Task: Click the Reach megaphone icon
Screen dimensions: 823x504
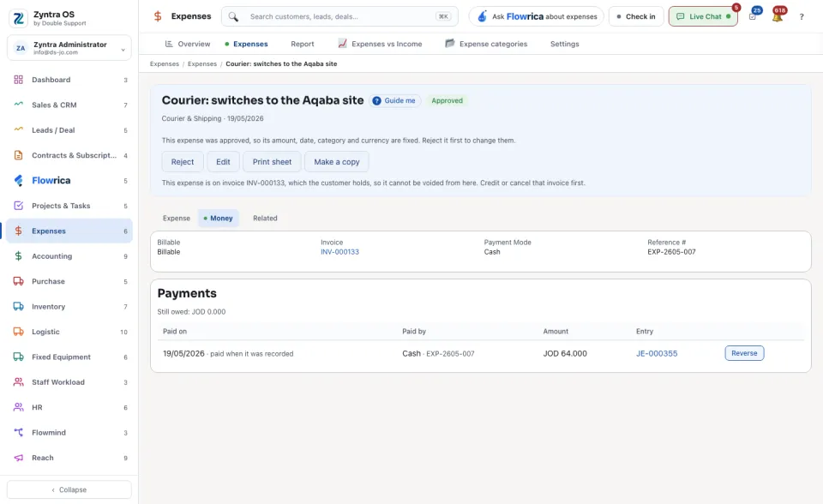Action: (x=18, y=458)
